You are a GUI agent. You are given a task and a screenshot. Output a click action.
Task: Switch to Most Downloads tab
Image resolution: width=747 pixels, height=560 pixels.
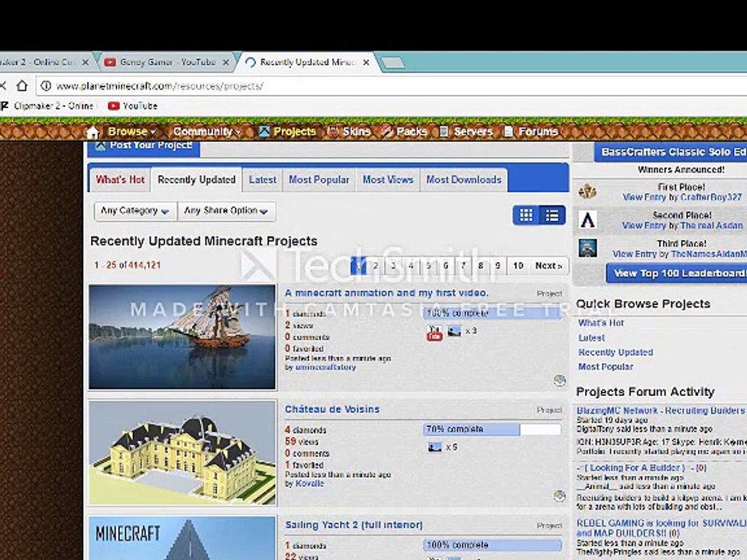point(464,180)
